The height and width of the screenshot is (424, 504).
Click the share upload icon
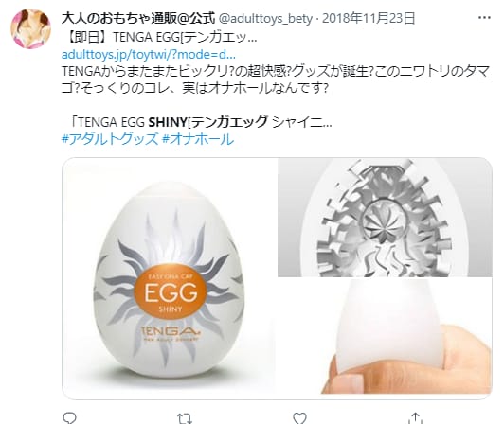tap(415, 418)
